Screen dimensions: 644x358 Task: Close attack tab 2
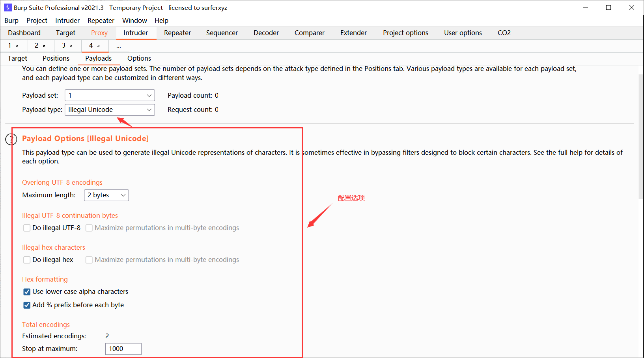click(44, 46)
